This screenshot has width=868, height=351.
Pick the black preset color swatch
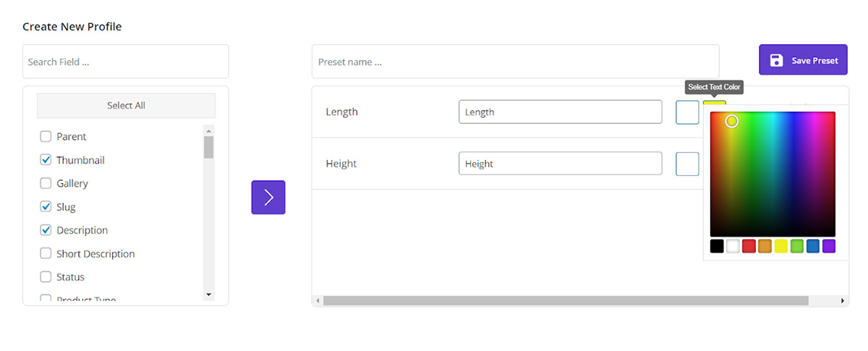click(x=717, y=246)
